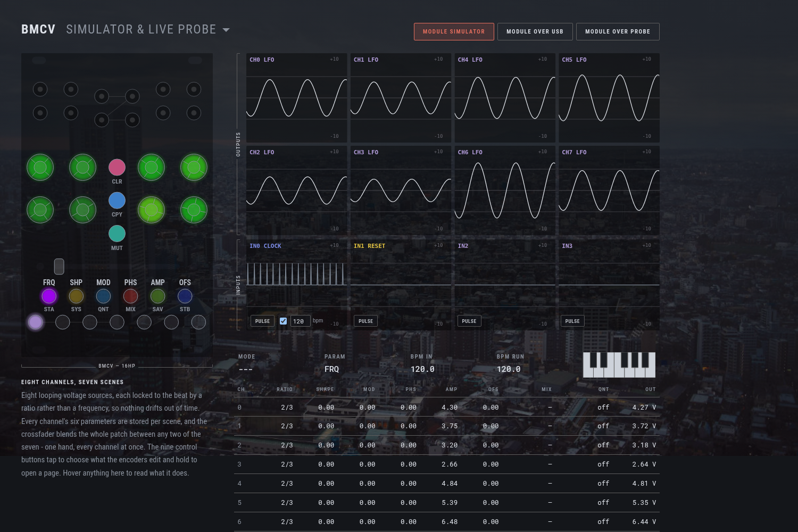Click the CH3 LFO scope panel
Viewport: 798px width, 532px height.
[x=401, y=190]
